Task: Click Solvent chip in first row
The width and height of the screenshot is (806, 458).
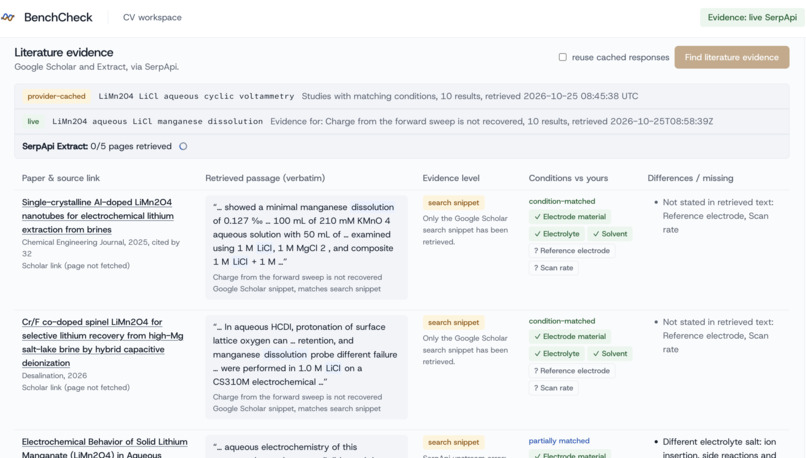Action: click(x=610, y=233)
